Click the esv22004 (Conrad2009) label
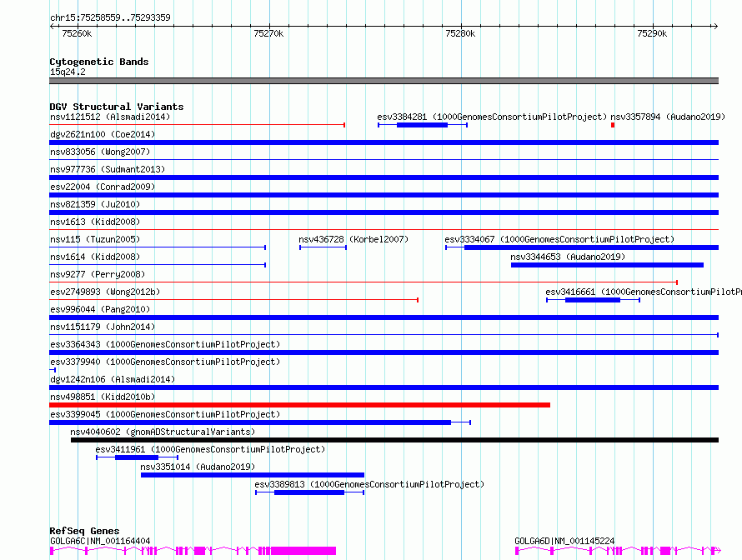The width and height of the screenshot is (742, 560). [103, 187]
